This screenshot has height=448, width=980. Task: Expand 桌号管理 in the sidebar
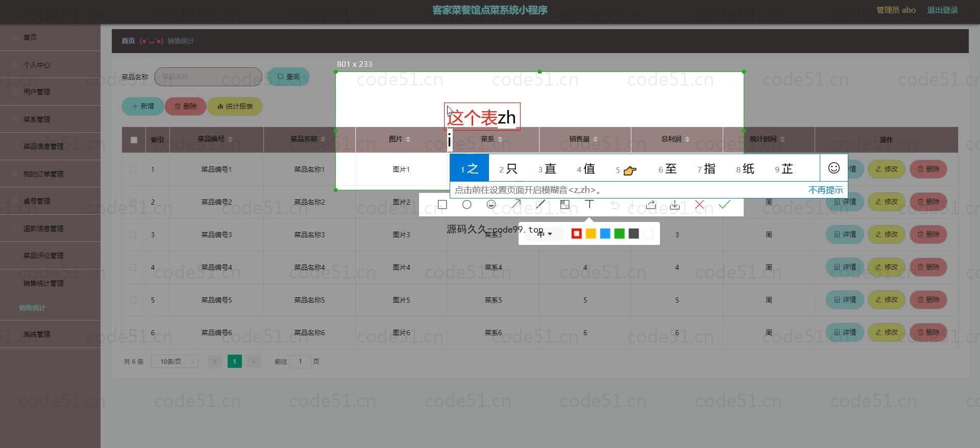tap(50, 201)
